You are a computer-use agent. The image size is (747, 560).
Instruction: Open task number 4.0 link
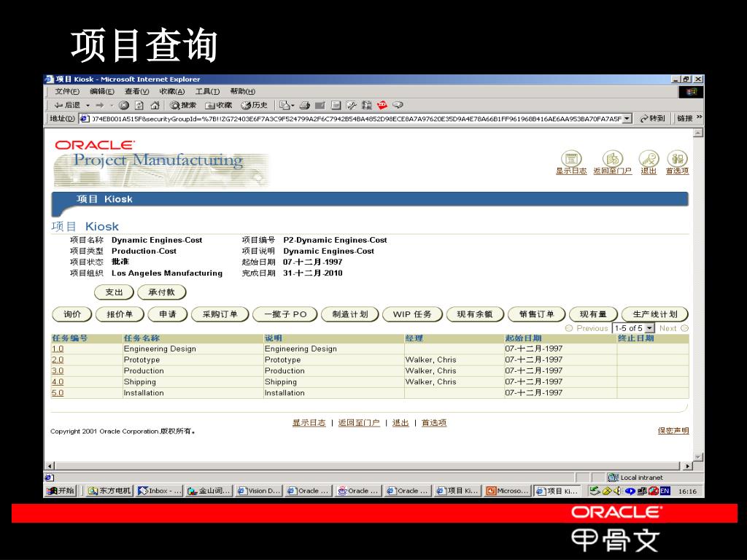pos(58,382)
